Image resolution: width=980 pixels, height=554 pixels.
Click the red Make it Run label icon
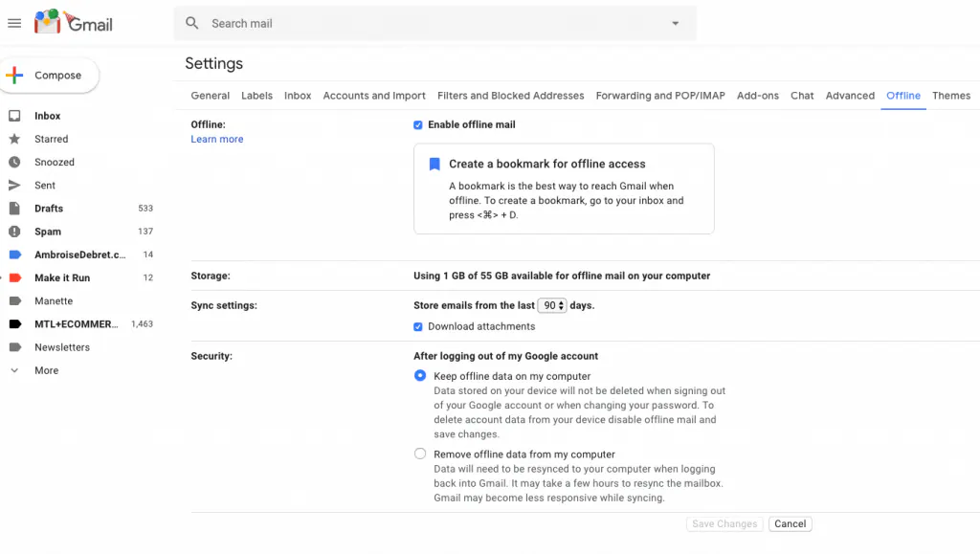point(15,277)
